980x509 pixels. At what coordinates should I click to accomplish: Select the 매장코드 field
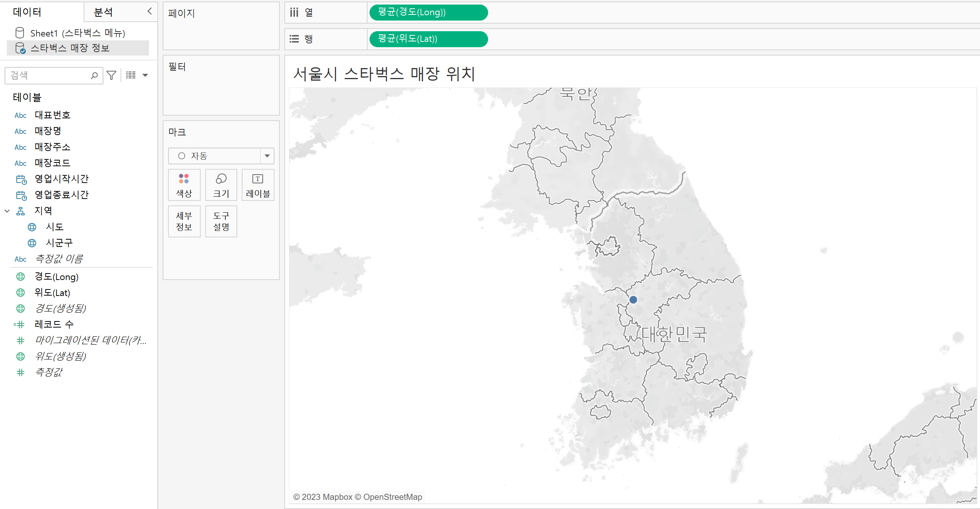click(x=52, y=163)
